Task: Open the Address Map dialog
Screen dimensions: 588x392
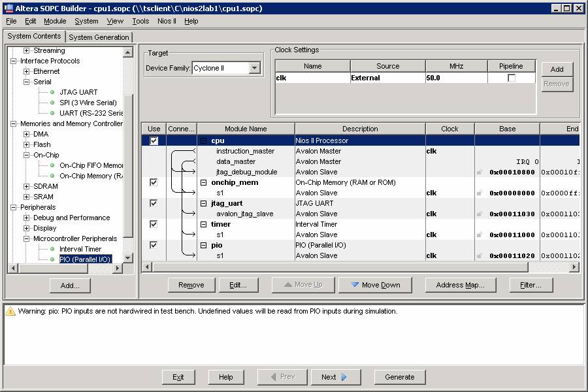Action: click(460, 285)
